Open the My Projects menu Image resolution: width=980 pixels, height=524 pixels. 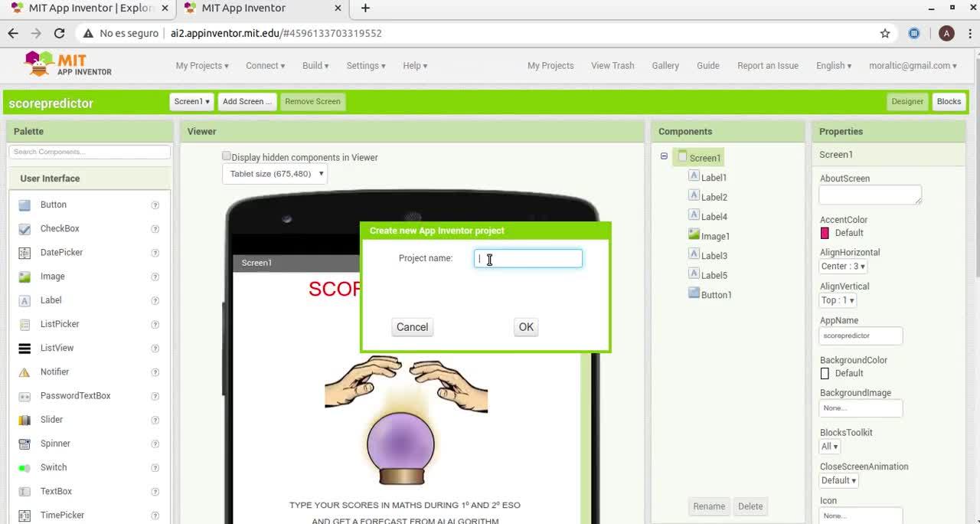pos(202,66)
